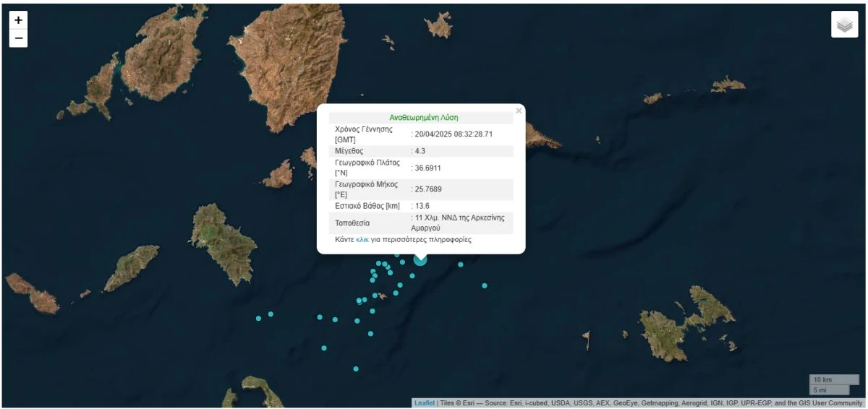
Task: Click the 'Γεωγραφικό Πλάτος [°N]' label
Action: [367, 168]
